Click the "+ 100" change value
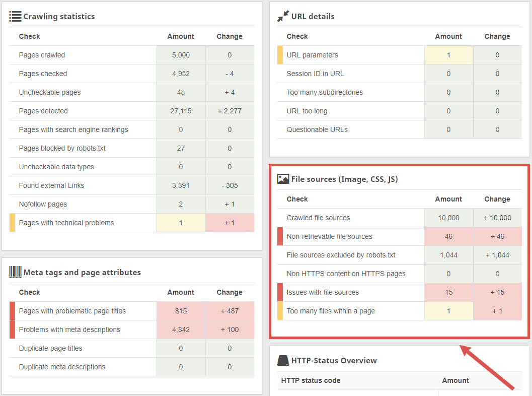 tap(230, 330)
